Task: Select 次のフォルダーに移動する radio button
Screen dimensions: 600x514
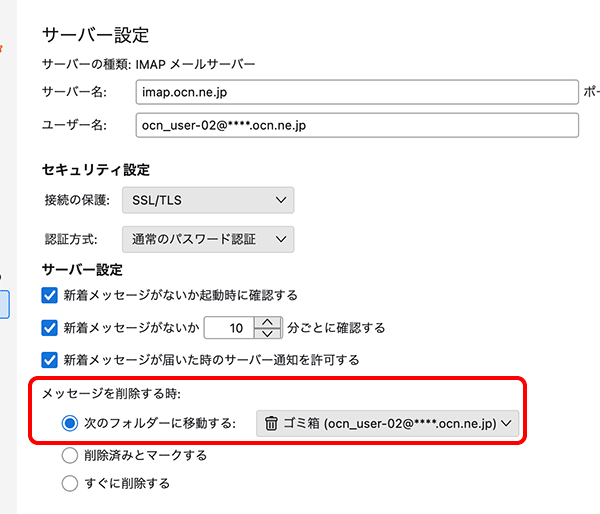Action: click(x=70, y=423)
